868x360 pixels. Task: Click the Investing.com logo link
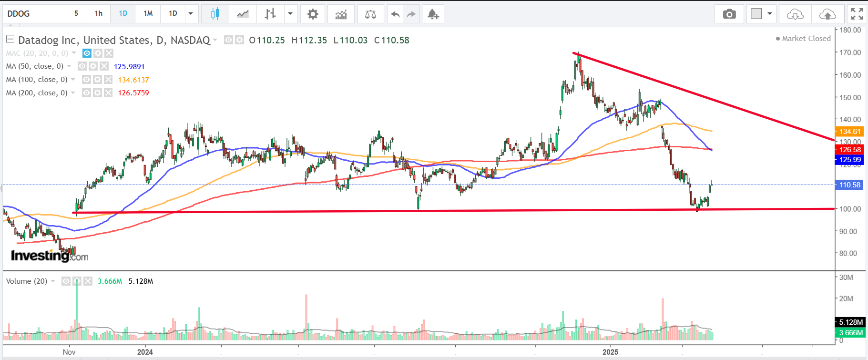tap(50, 256)
